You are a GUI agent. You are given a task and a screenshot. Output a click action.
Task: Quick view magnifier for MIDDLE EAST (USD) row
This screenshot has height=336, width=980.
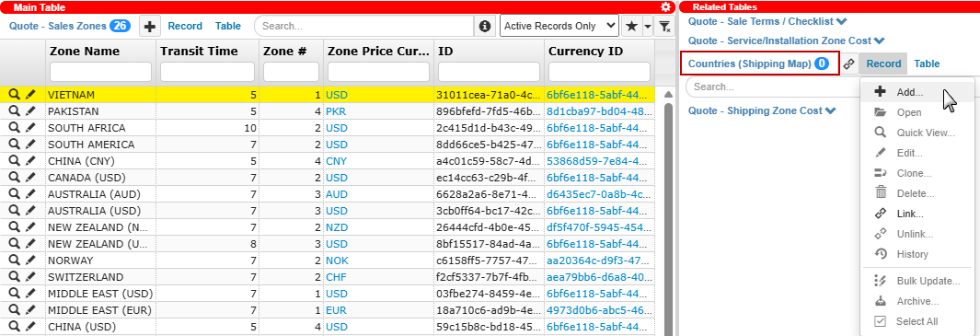[x=14, y=294]
